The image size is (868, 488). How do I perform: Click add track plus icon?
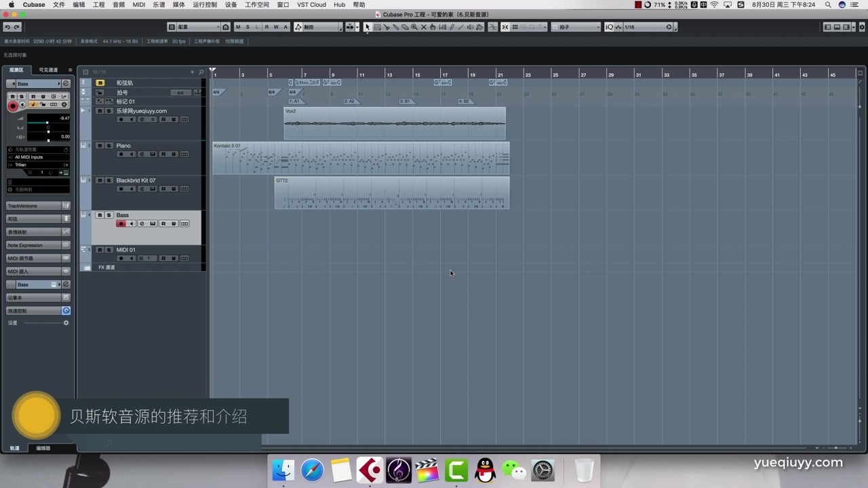click(192, 72)
